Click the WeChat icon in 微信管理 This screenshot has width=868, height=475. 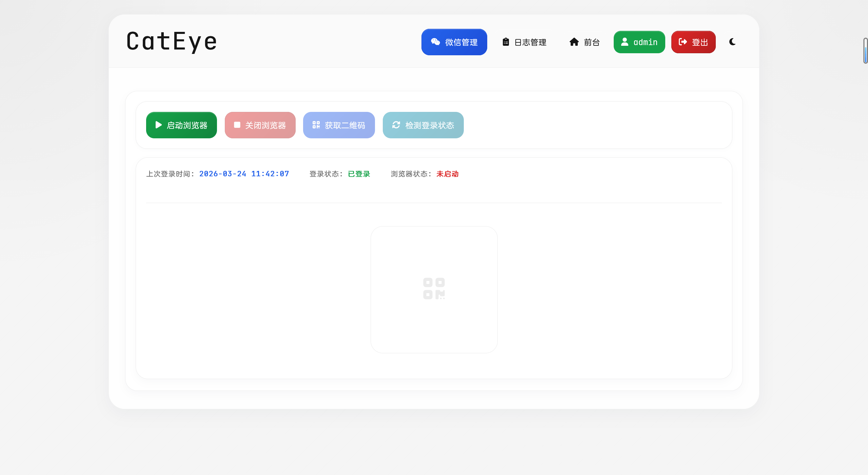[435, 42]
